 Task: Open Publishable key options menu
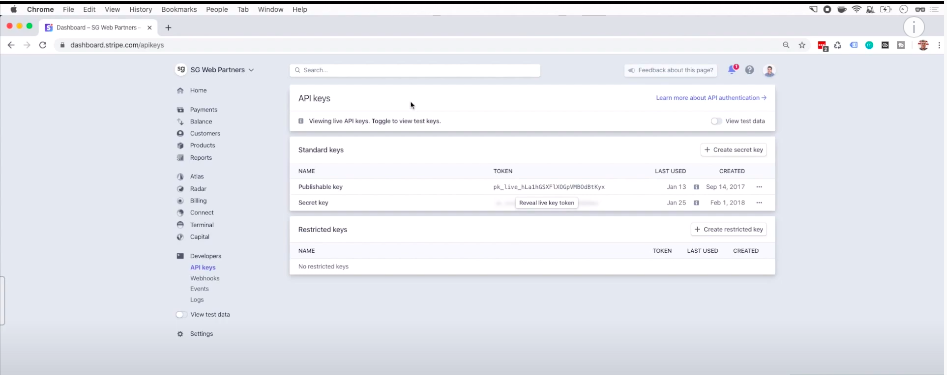click(759, 187)
